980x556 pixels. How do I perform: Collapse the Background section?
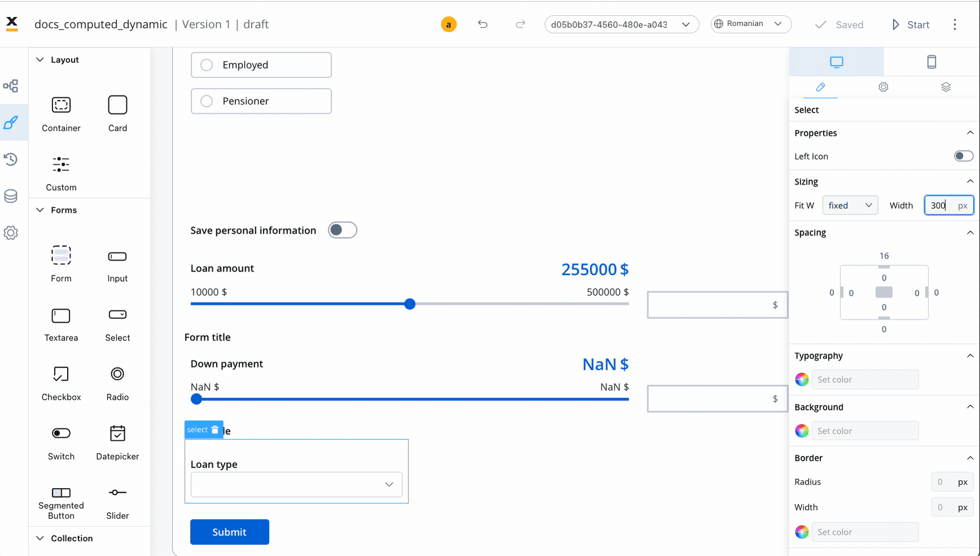pos(970,407)
